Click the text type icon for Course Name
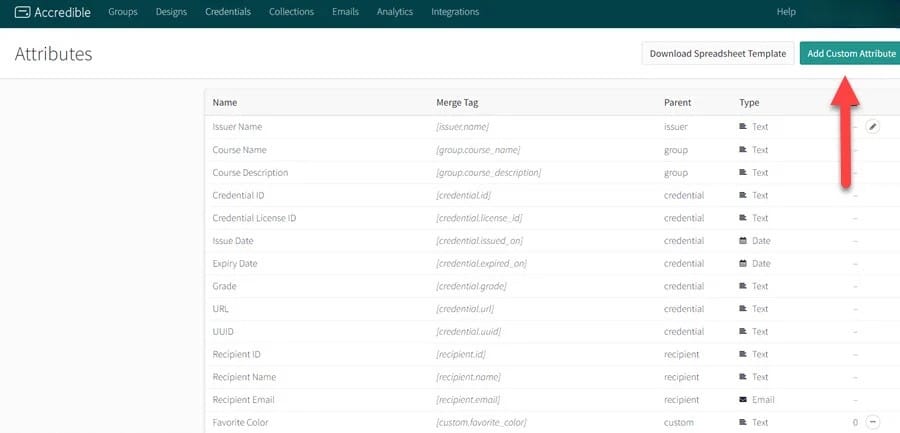900x433 pixels. 743,150
